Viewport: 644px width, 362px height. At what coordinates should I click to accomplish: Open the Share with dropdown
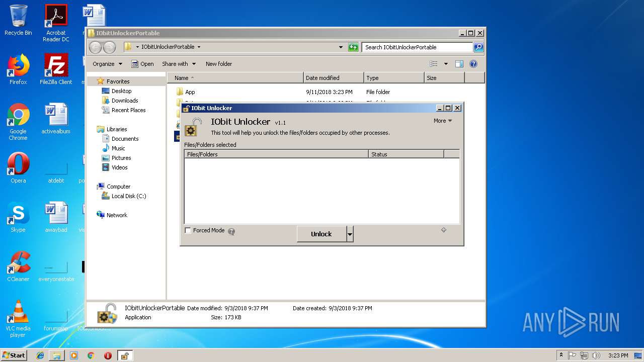(x=179, y=64)
